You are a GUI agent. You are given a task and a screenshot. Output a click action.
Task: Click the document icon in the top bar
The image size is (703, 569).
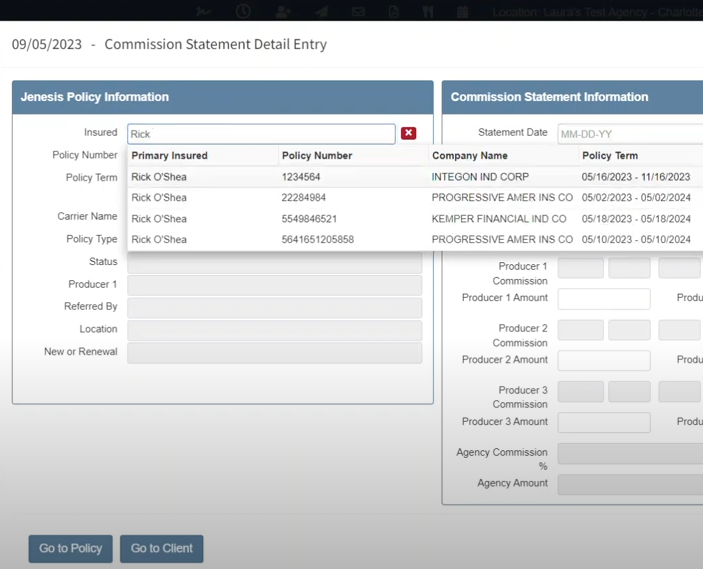click(x=394, y=12)
